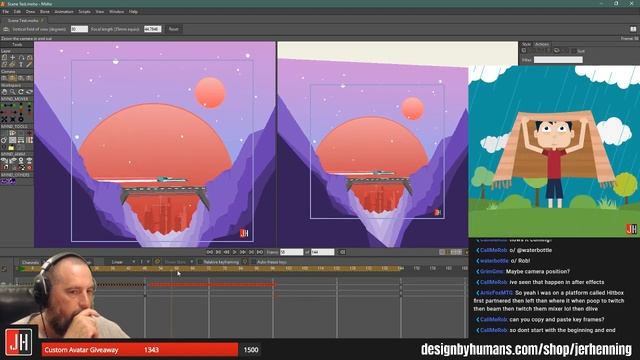Select the Zoom Camera tool
The width and height of the screenshot is (640, 360).
[x=13, y=78]
